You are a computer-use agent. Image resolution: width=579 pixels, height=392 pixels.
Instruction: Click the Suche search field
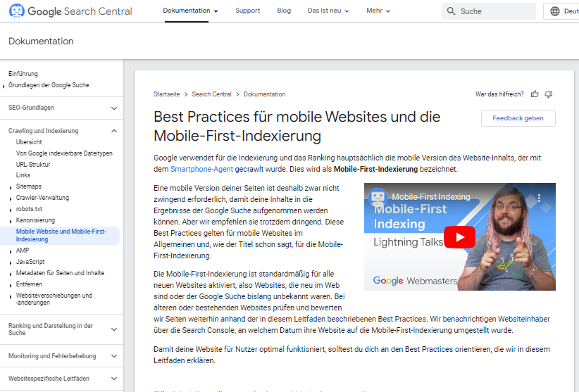489,11
